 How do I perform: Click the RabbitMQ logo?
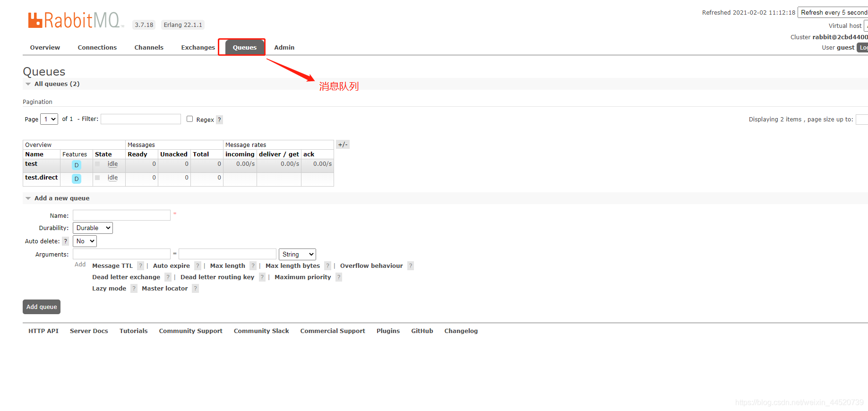tap(75, 20)
